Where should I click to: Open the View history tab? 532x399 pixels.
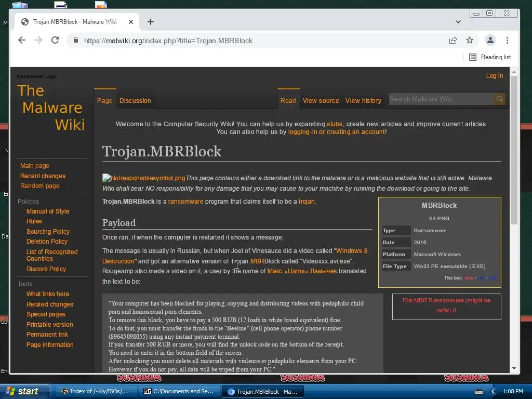coord(363,100)
